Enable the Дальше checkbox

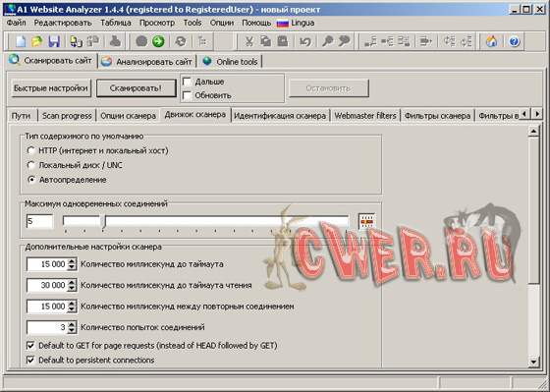pyautogui.click(x=188, y=82)
